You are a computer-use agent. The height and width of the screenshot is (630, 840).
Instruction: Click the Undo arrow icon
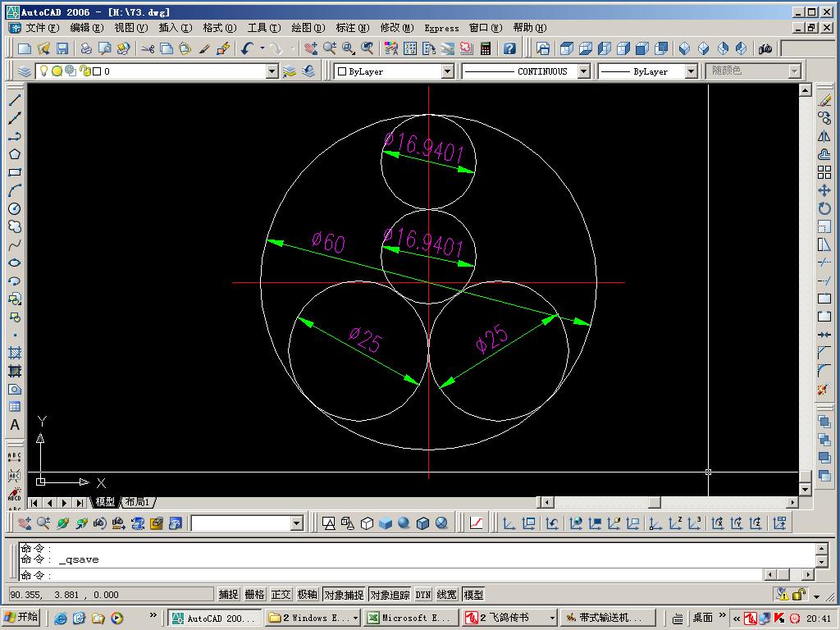click(x=247, y=48)
